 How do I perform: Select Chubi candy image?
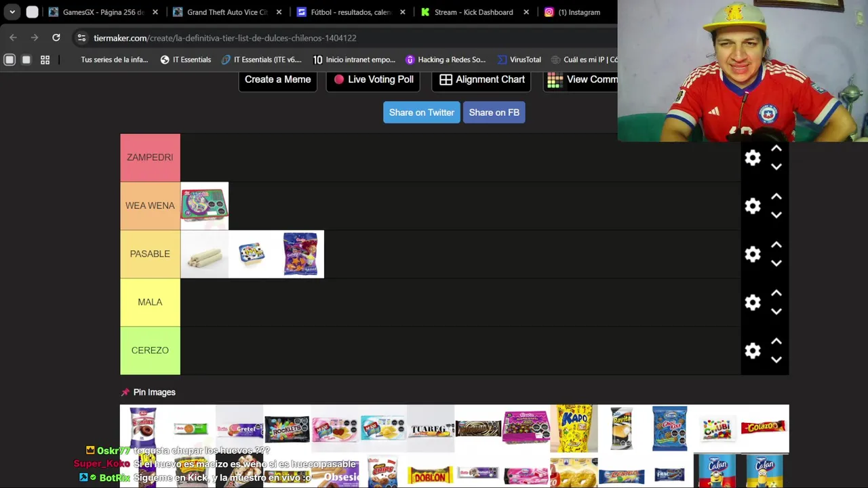pos(717,429)
